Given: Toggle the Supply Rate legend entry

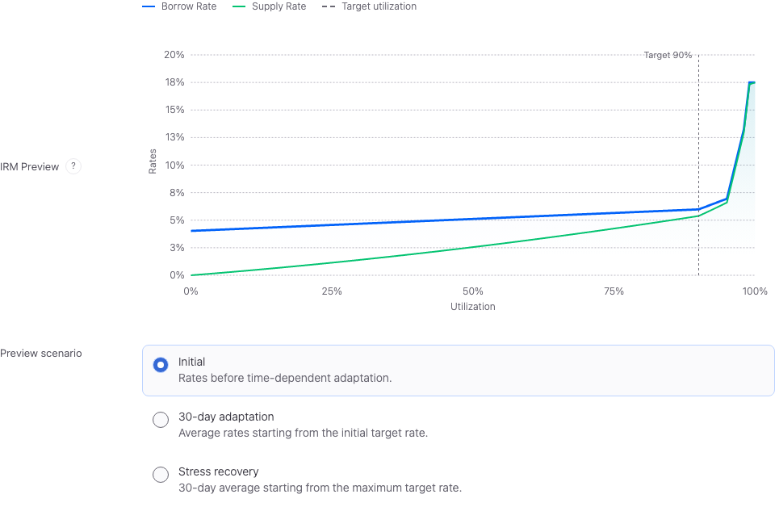Looking at the screenshot, I should click(x=270, y=6).
